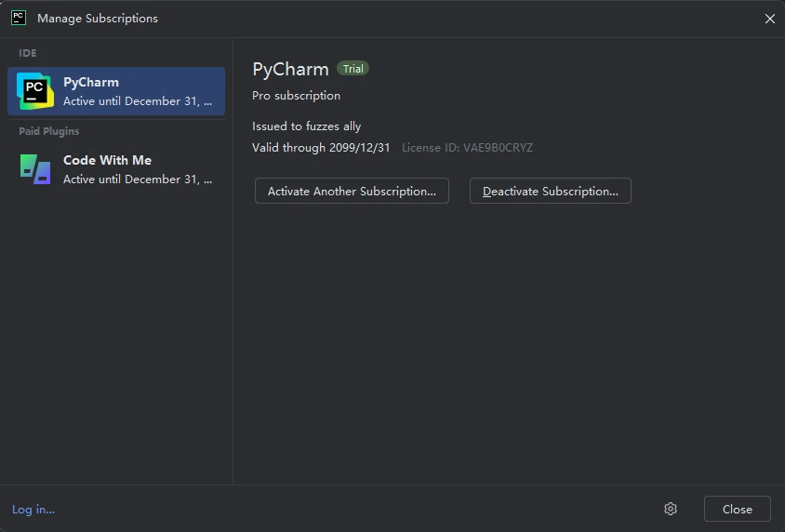This screenshot has height=532, width=785.
Task: Click Deactivate Subscription button
Action: pos(550,192)
